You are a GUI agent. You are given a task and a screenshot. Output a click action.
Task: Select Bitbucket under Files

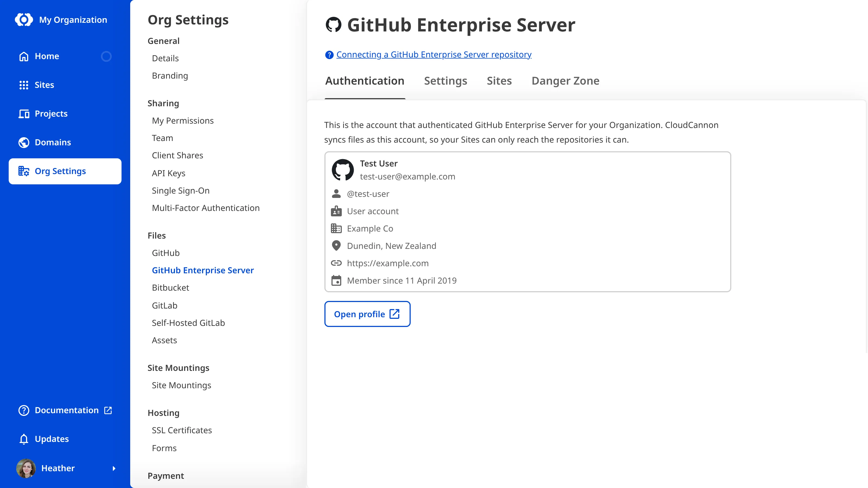click(170, 288)
